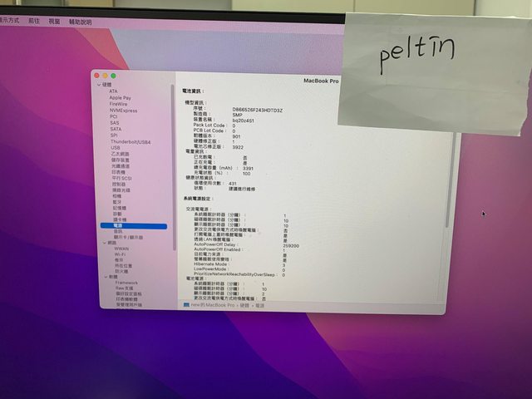Click Pack Lot Code label

tap(209, 126)
